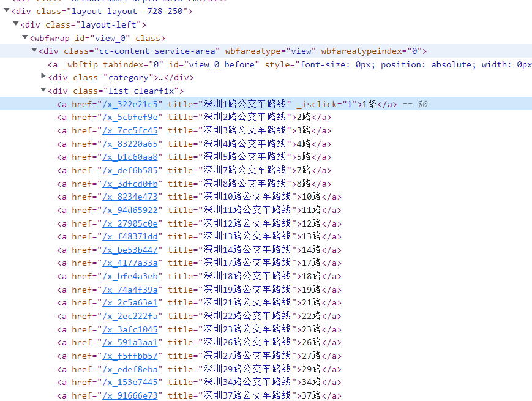Select title text 深圳14路公交车路线
Screen dimensions: 532x401
coord(247,250)
